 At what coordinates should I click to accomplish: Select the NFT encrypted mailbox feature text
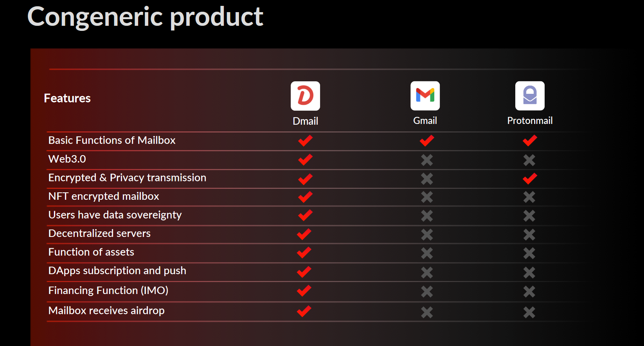104,196
